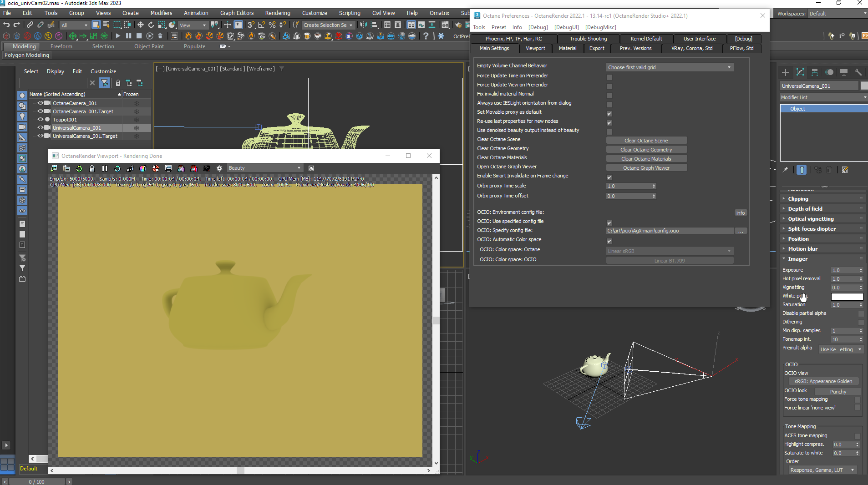Activate the Select and Move tool

tap(141, 25)
